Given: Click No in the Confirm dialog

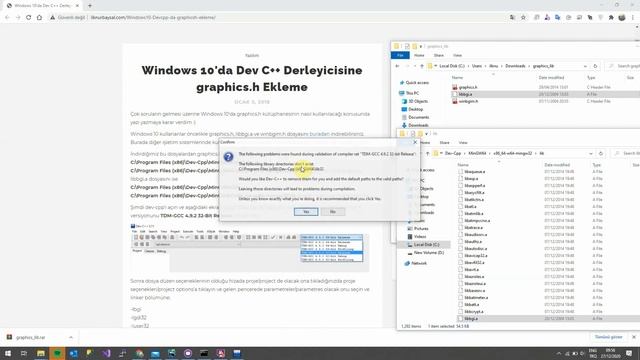Looking at the screenshot, I should tap(333, 211).
